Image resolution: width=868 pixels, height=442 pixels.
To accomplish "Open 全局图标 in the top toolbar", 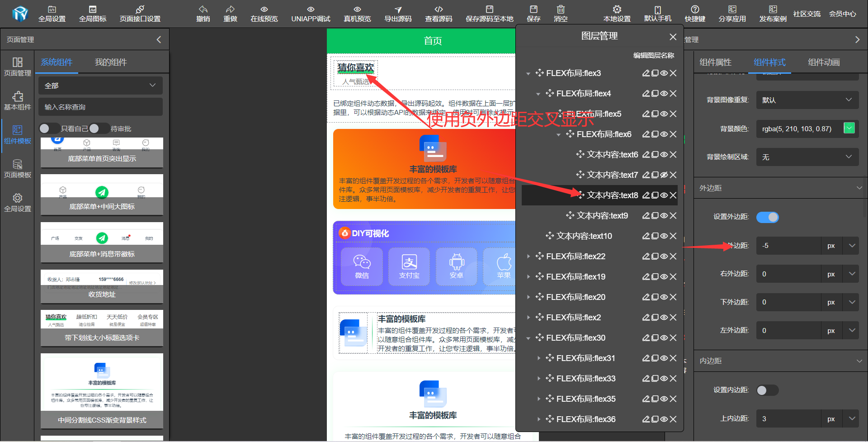I will (x=93, y=14).
